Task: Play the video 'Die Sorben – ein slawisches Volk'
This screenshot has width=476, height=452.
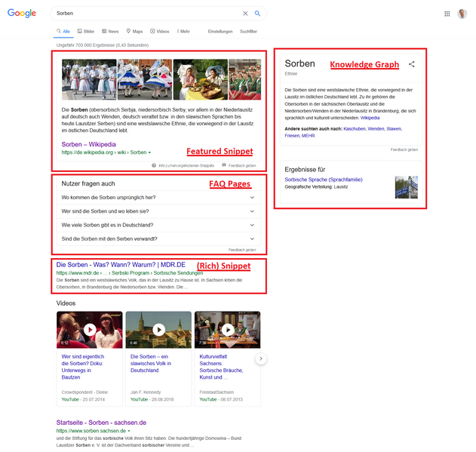Action: click(x=158, y=330)
